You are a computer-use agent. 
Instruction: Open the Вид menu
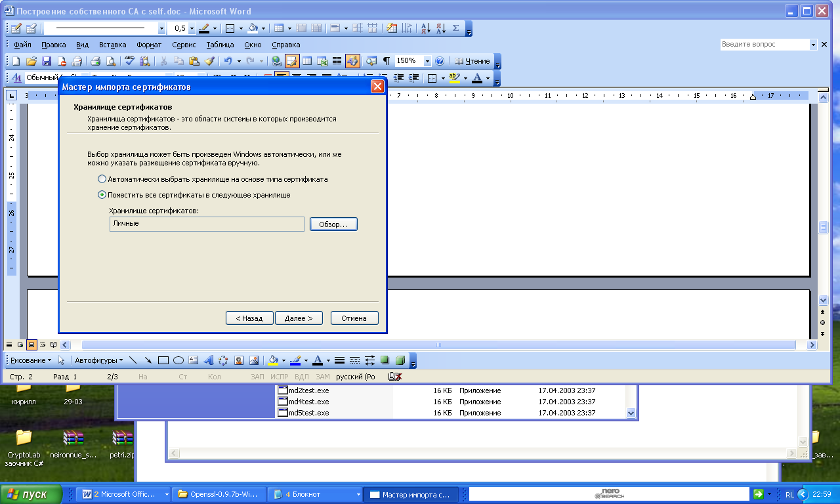pos(82,45)
